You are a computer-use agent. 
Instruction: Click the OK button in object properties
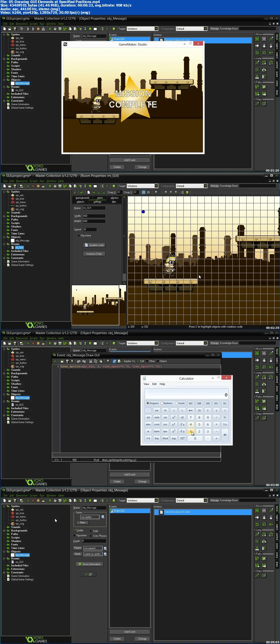tap(88, 574)
